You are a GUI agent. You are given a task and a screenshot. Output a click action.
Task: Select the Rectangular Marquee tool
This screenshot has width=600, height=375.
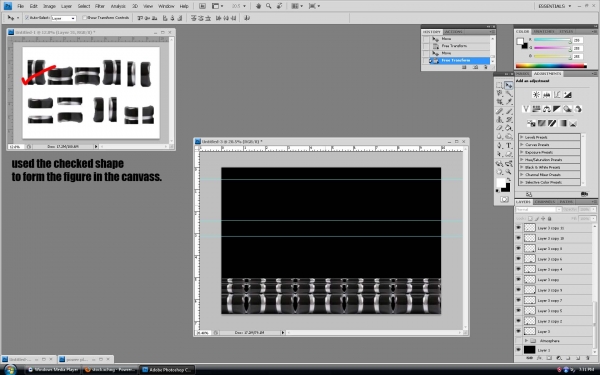499,85
